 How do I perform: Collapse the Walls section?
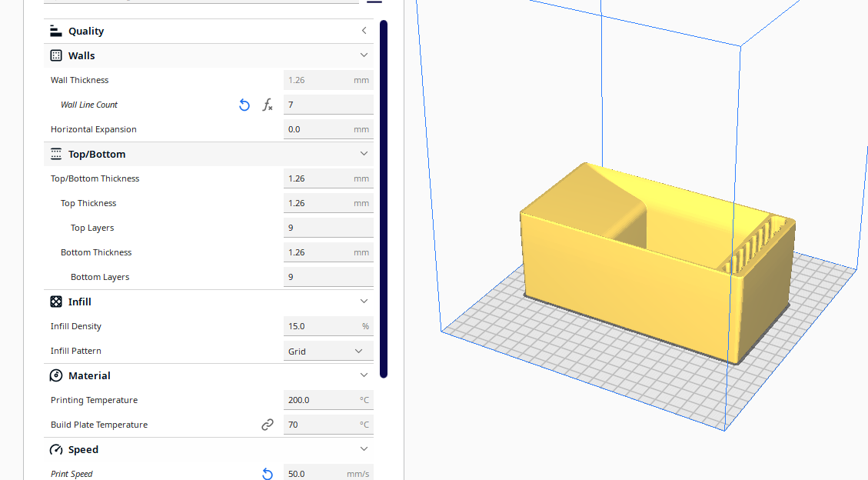pyautogui.click(x=364, y=55)
